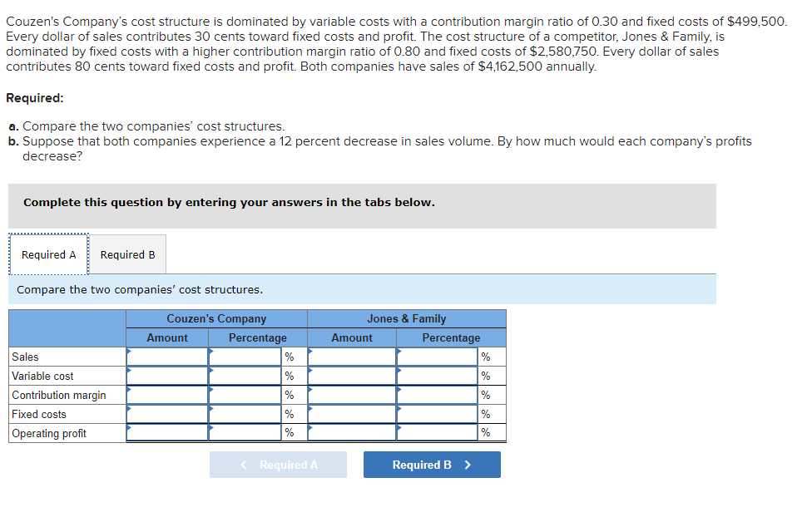
Task: Enter Operating profit amount for Couzen's Company
Action: tap(166, 432)
